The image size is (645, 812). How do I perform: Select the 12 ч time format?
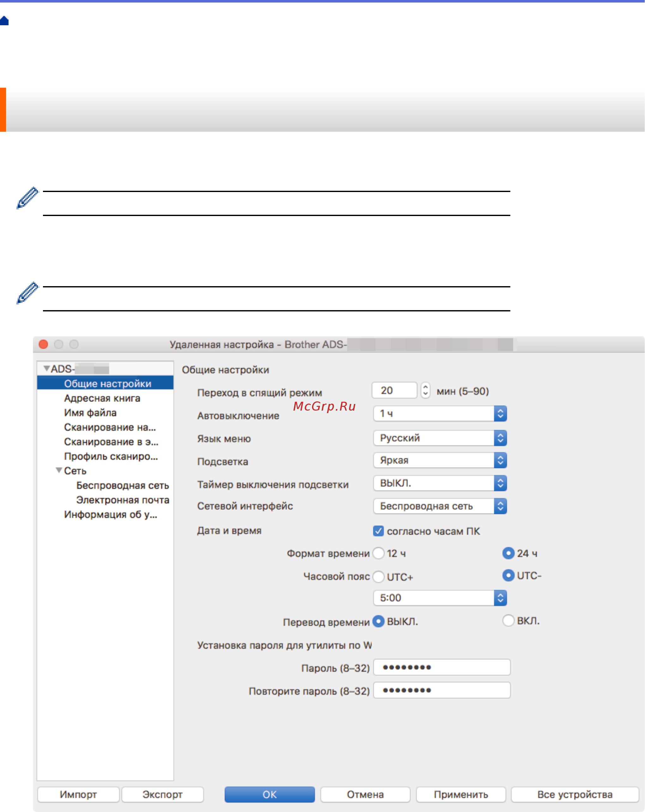[x=378, y=553]
